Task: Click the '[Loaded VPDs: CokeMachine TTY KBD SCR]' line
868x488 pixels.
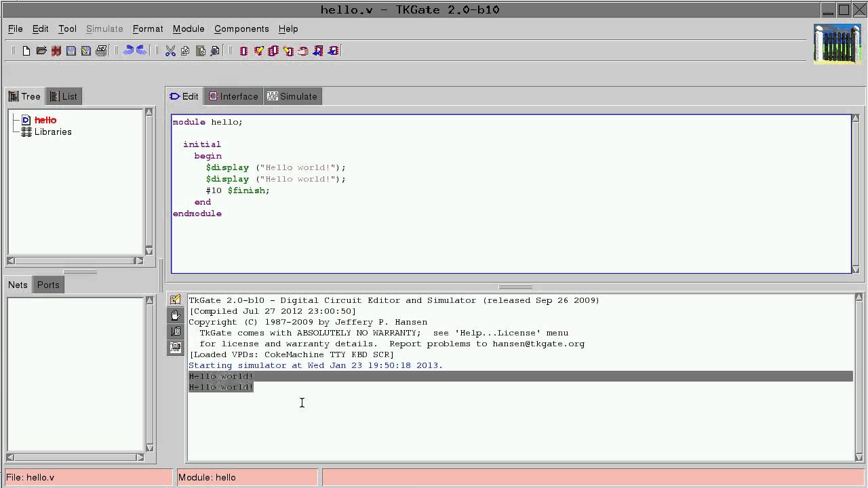Action: pos(292,354)
